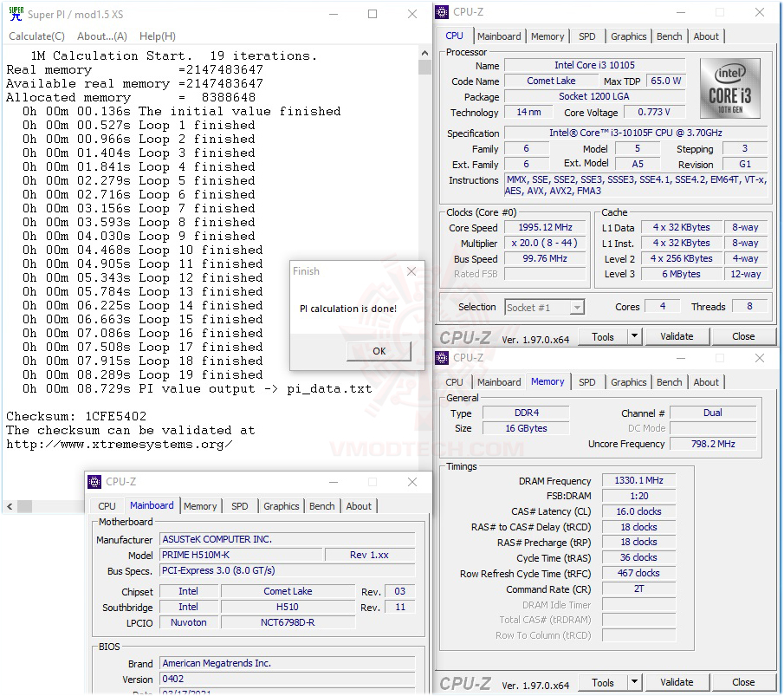Click the Super PI app icon in title bar

coord(16,14)
